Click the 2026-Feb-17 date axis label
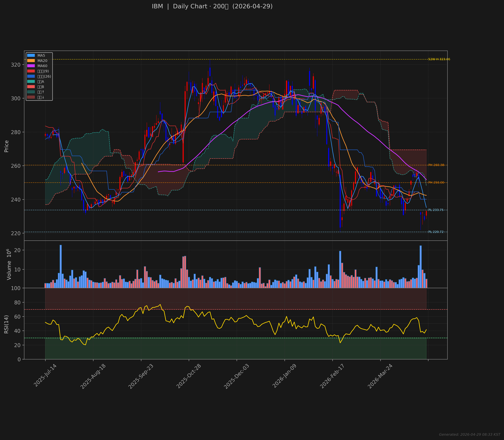The width and height of the screenshot is (504, 440). pyautogui.click(x=332, y=376)
